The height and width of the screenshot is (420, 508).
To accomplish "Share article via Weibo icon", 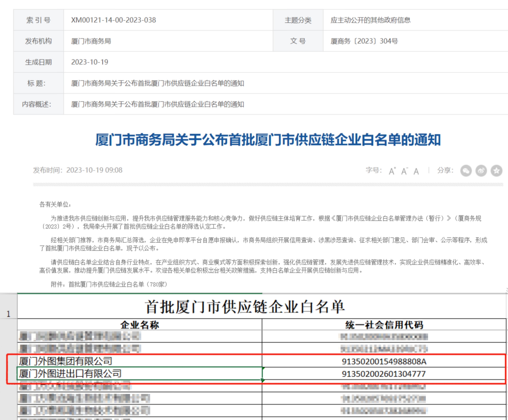I will (481, 171).
